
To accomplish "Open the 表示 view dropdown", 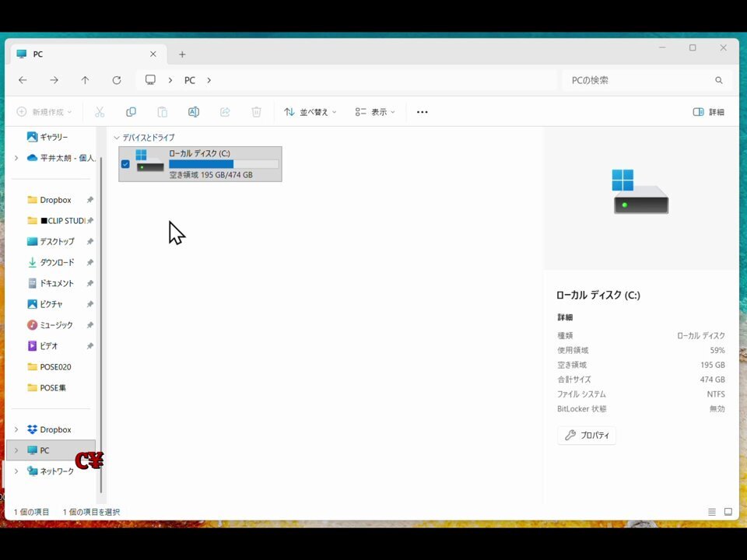I will click(375, 112).
